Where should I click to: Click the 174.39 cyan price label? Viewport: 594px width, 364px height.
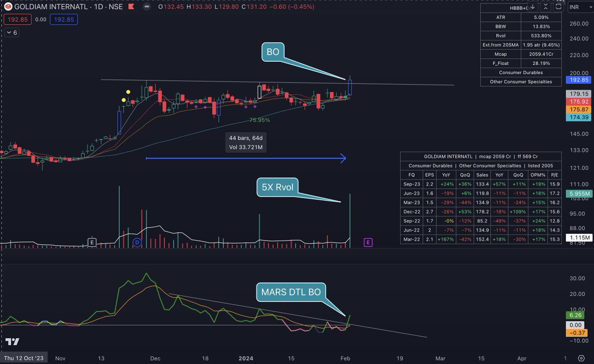[578, 117]
